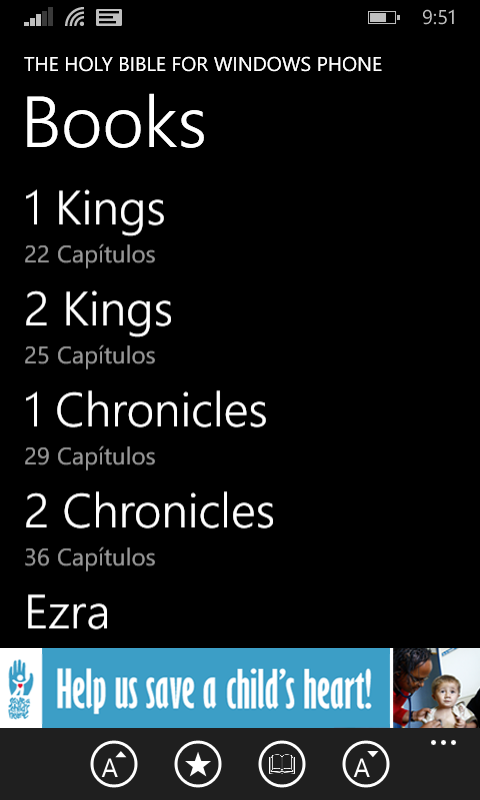Open favorites with the star icon
The image size is (480, 800).
198,764
